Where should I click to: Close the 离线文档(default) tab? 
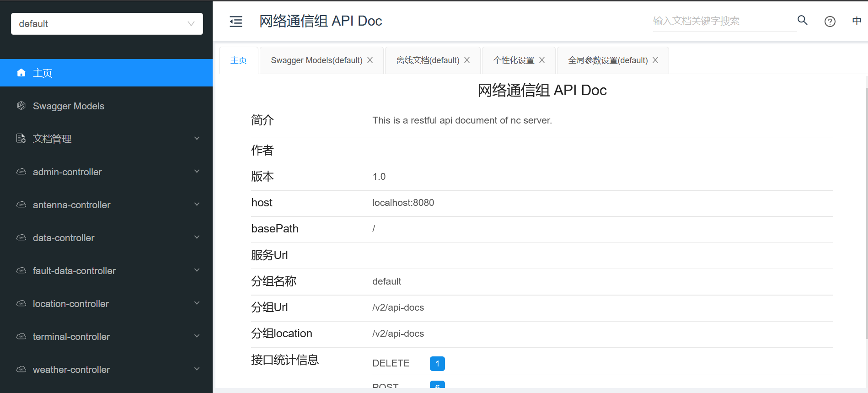coord(467,60)
